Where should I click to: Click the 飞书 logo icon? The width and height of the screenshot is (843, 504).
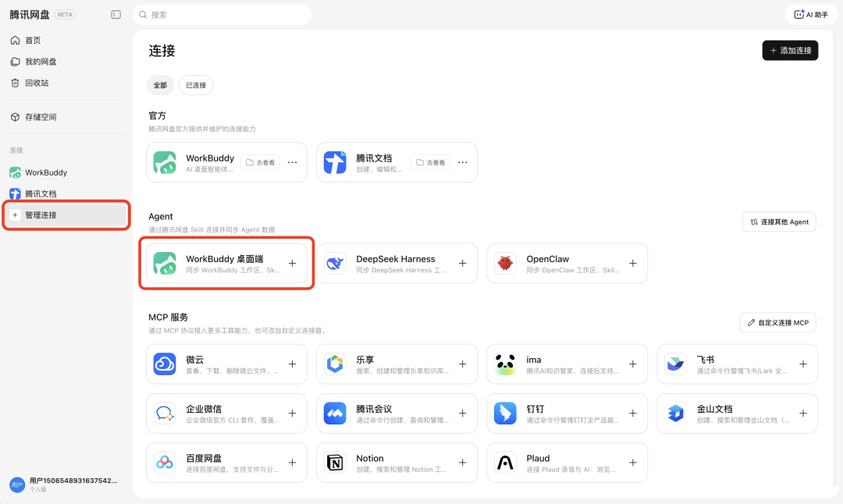676,364
